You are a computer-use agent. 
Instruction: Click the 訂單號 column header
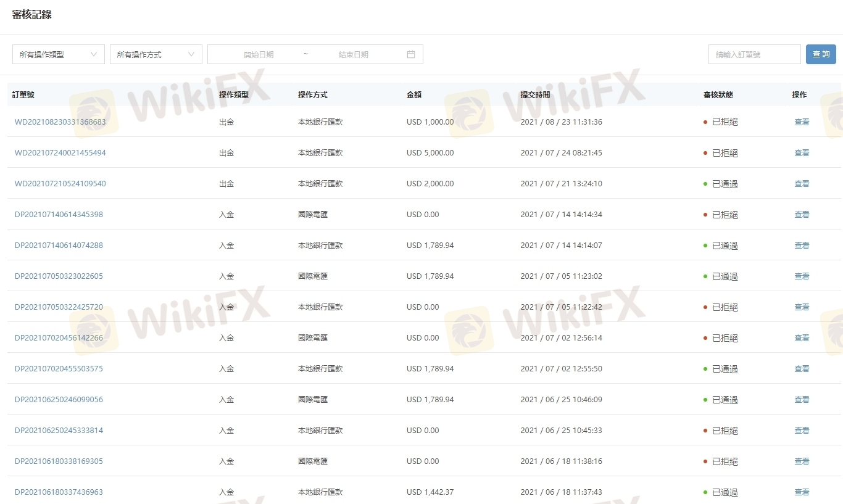pos(23,95)
